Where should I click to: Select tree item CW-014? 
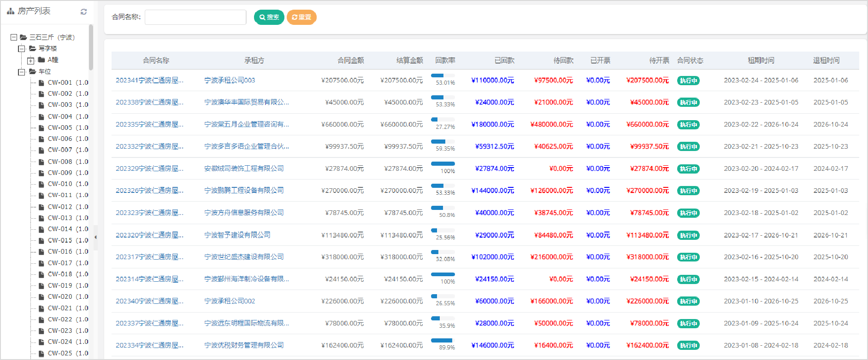pyautogui.click(x=68, y=229)
